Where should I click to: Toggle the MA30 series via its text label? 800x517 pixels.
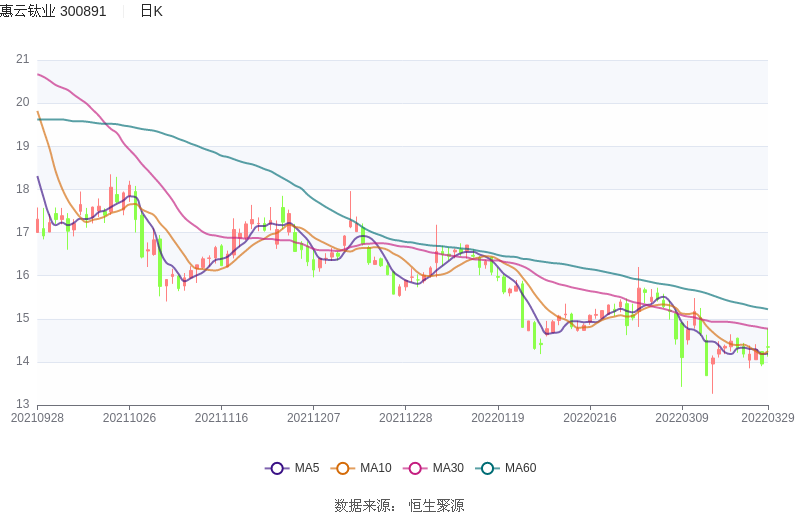click(x=447, y=468)
